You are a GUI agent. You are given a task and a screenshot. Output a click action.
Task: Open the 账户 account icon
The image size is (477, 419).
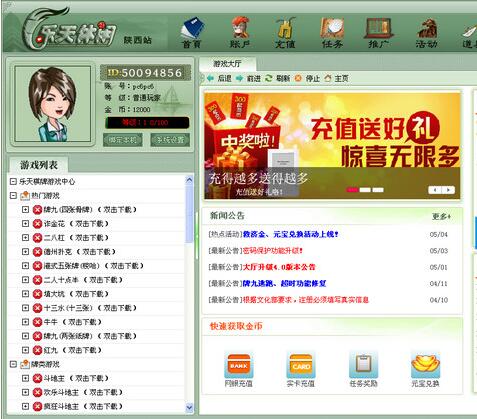click(240, 33)
